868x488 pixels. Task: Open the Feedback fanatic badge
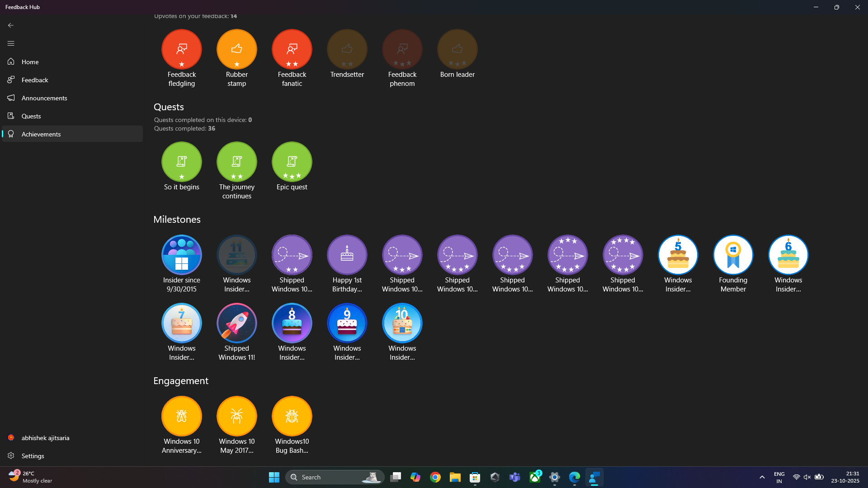click(292, 50)
